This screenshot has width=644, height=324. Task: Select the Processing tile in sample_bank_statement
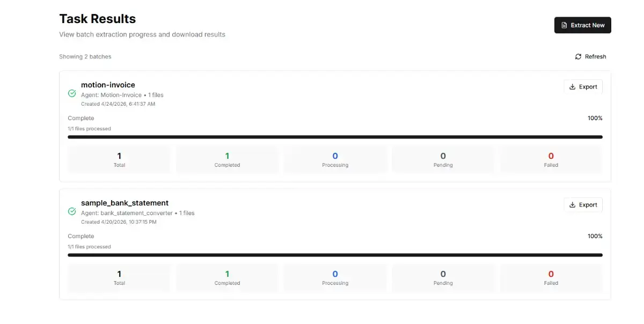click(335, 278)
